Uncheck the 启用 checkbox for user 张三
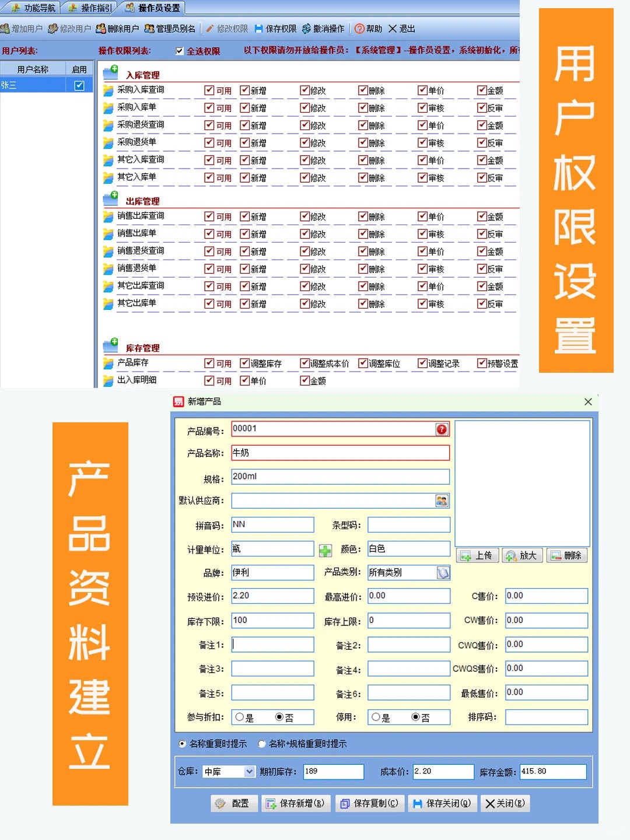Screen dimensions: 630x840 click(79, 86)
